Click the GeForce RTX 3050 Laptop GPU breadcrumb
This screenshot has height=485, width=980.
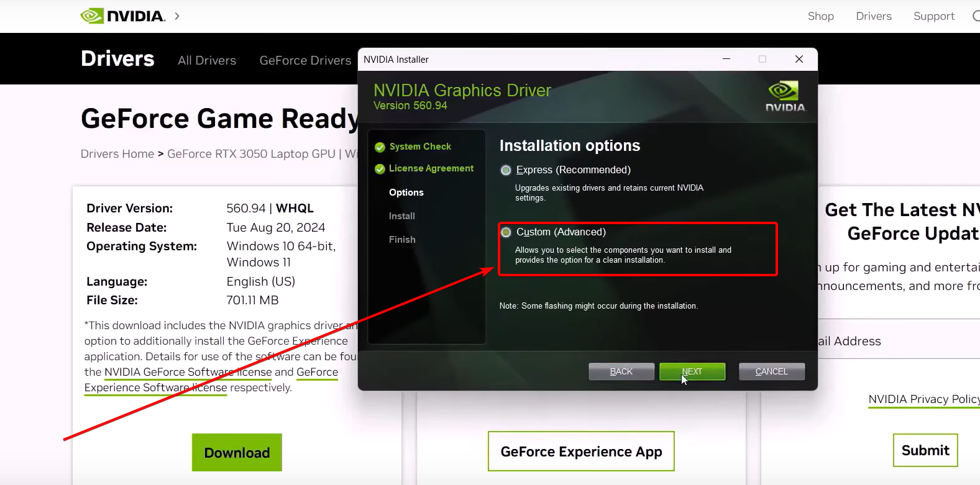251,154
